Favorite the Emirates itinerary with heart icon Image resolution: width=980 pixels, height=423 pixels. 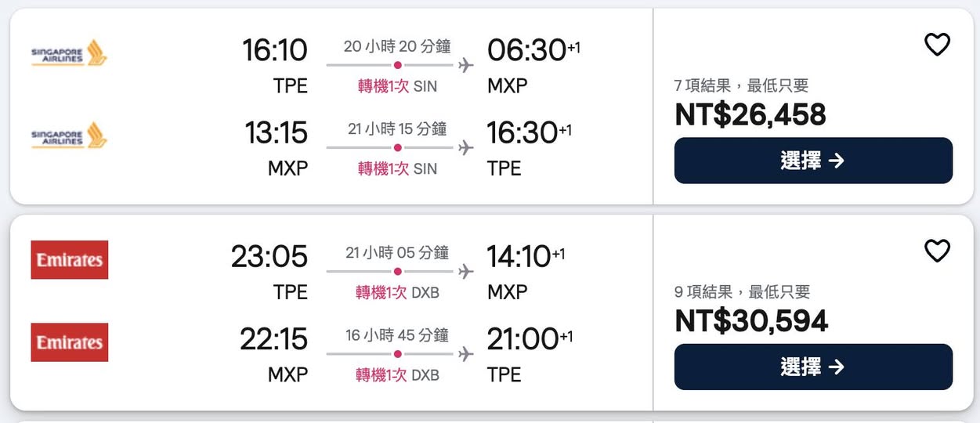tap(937, 251)
